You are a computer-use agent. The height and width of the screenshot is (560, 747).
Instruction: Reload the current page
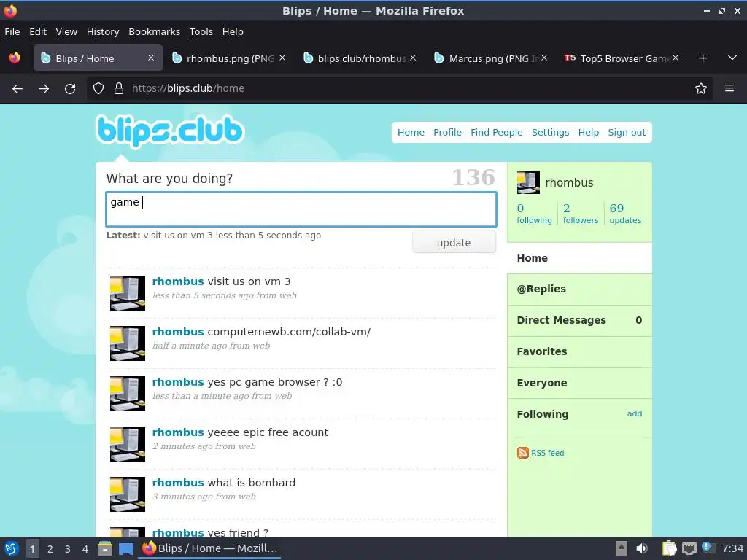point(70,88)
